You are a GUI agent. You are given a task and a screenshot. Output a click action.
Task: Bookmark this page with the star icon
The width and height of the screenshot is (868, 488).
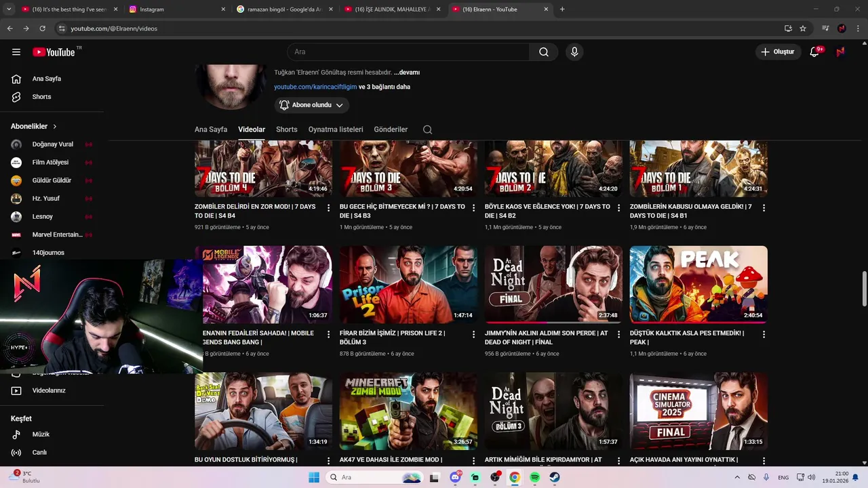[803, 28]
